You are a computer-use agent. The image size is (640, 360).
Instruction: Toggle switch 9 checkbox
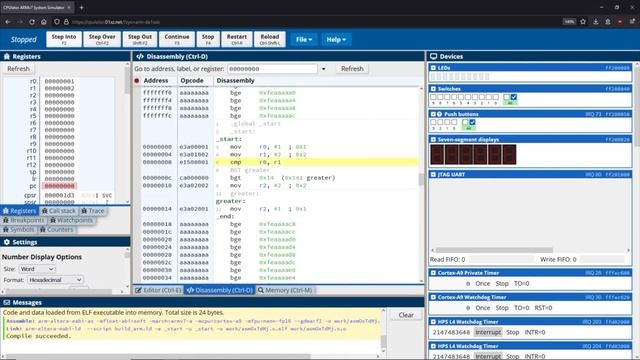[433, 97]
